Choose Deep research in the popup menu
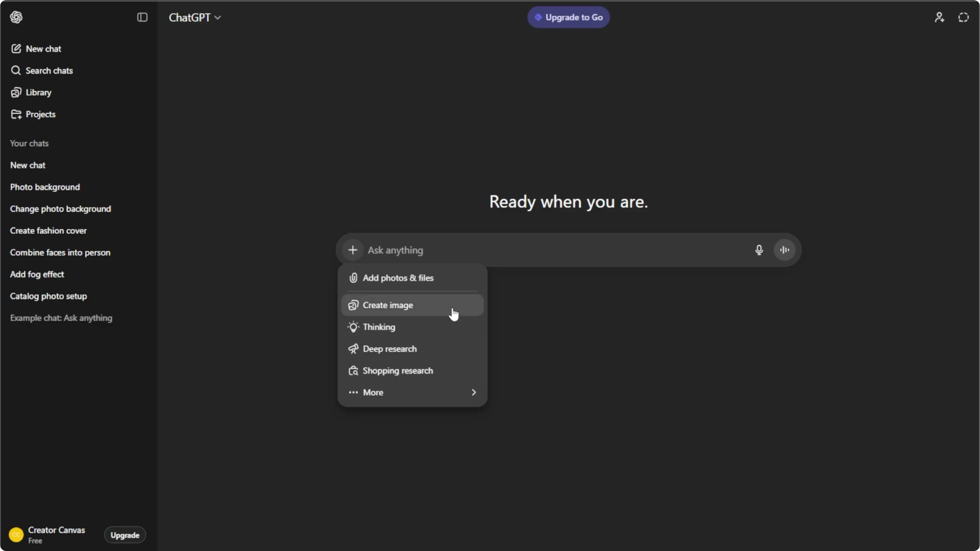The height and width of the screenshot is (551, 980). point(413,349)
